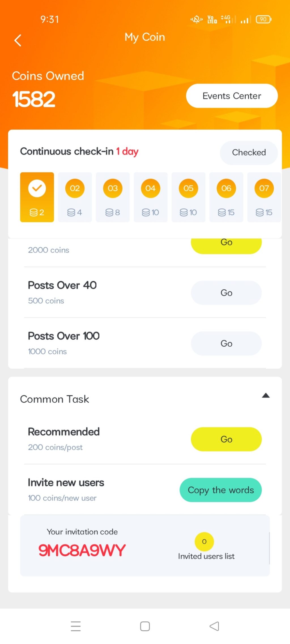
Task: Tap the invitation code 9MC8A9WY
Action: click(82, 550)
